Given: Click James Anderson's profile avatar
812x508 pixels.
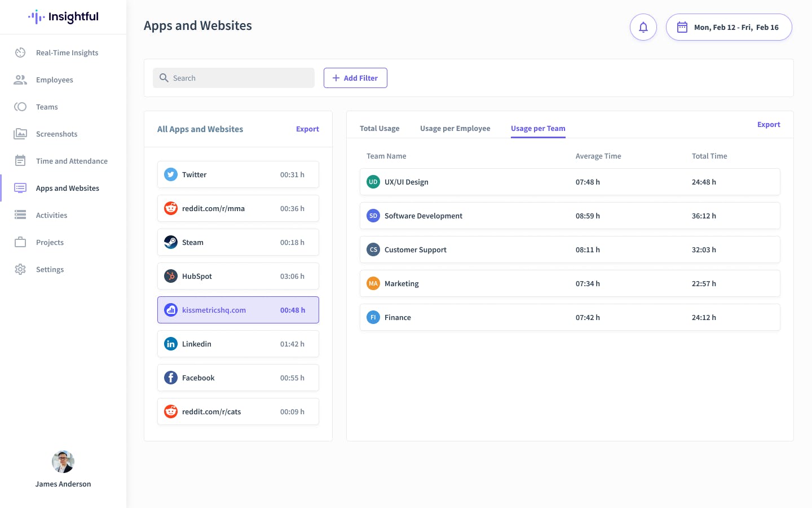Looking at the screenshot, I should tap(63, 462).
